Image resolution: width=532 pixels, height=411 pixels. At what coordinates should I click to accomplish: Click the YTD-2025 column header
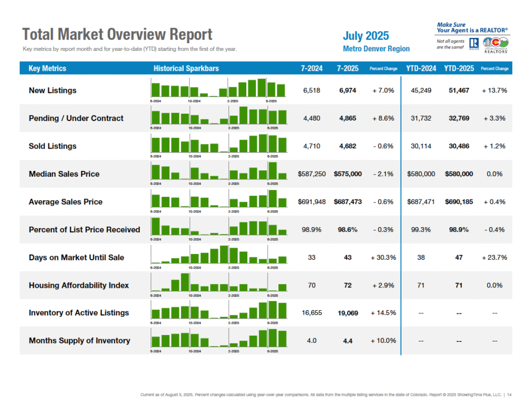pos(459,69)
